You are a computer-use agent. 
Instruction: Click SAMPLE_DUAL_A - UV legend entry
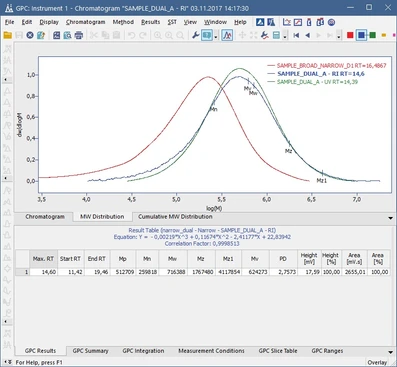point(313,82)
